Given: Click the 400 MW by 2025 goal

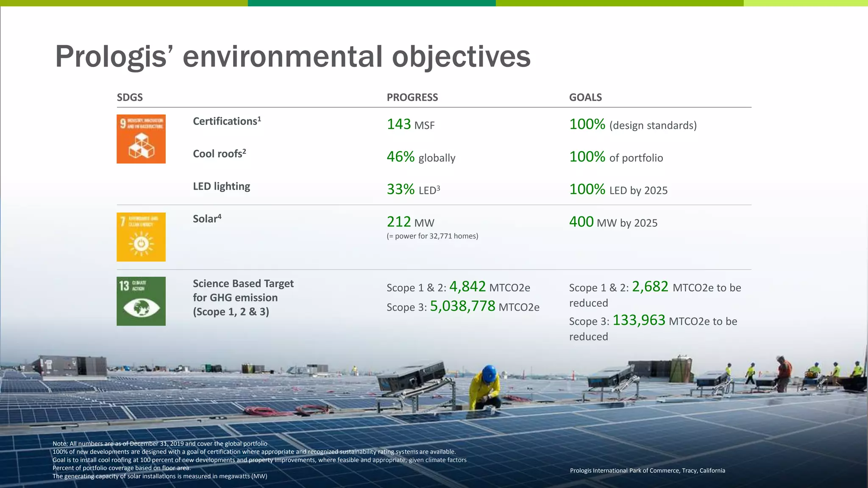Looking at the screenshot, I should pyautogui.click(x=613, y=222).
